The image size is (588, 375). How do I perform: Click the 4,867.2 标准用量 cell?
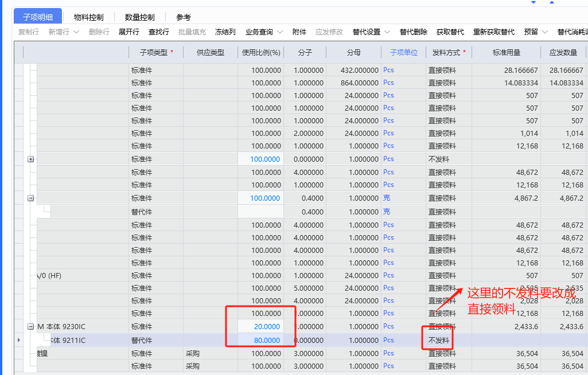[506, 198]
